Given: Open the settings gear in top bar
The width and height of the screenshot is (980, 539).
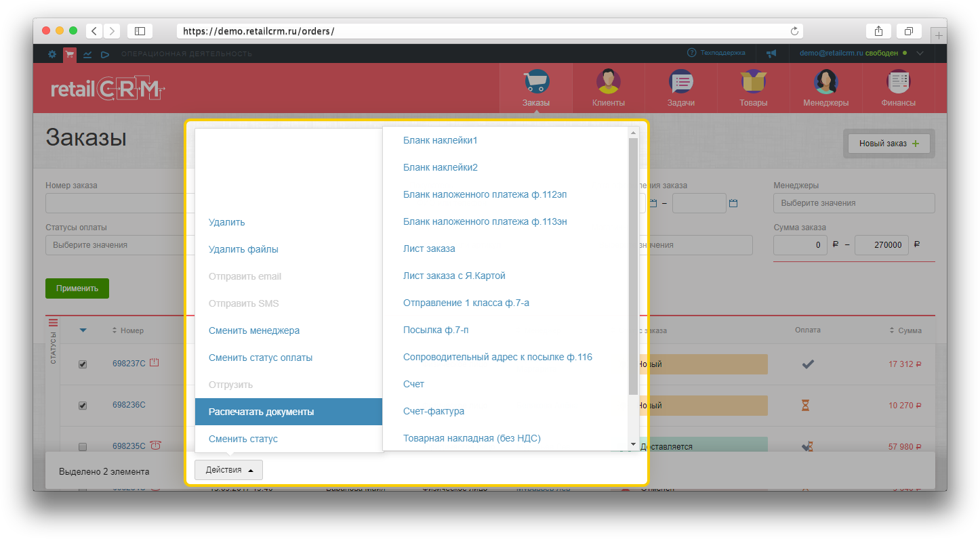Looking at the screenshot, I should tap(52, 53).
